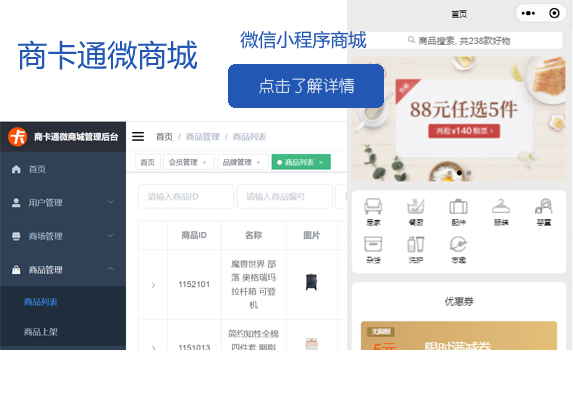Click 首页 in the breadcrumb

click(x=164, y=137)
